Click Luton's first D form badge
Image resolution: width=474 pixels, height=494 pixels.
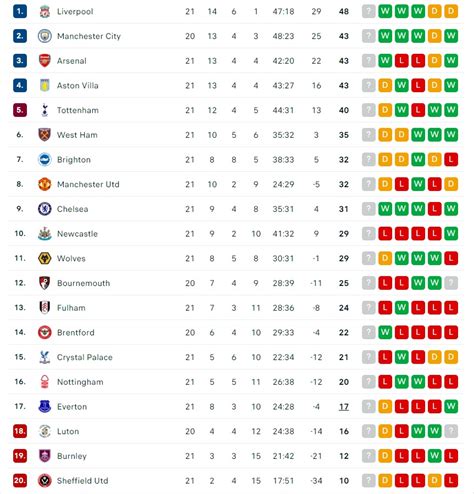pyautogui.click(x=385, y=431)
